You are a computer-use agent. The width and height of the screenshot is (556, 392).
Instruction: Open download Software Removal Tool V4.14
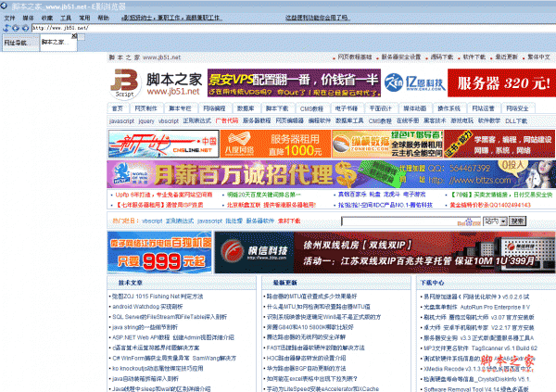click(476, 389)
